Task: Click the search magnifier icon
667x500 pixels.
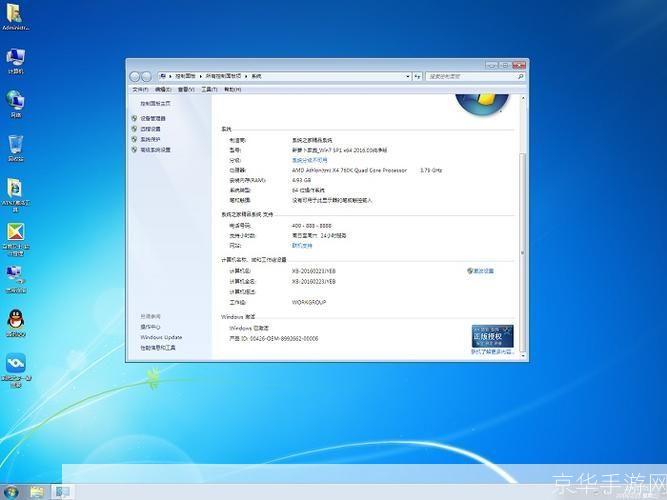Action: (520, 76)
